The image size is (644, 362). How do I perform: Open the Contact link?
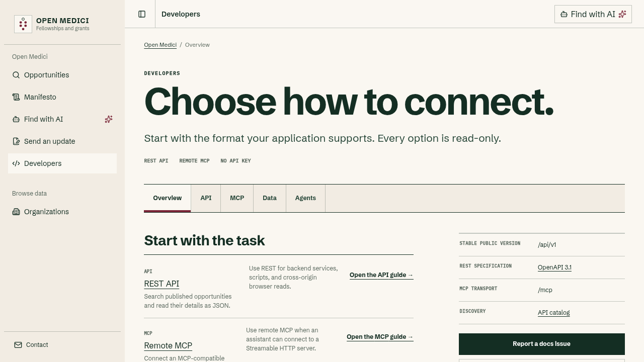[62, 345]
